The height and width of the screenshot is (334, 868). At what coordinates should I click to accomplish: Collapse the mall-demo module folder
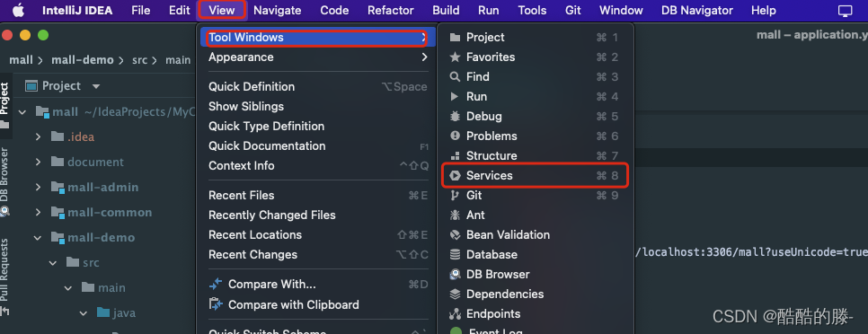[38, 238]
